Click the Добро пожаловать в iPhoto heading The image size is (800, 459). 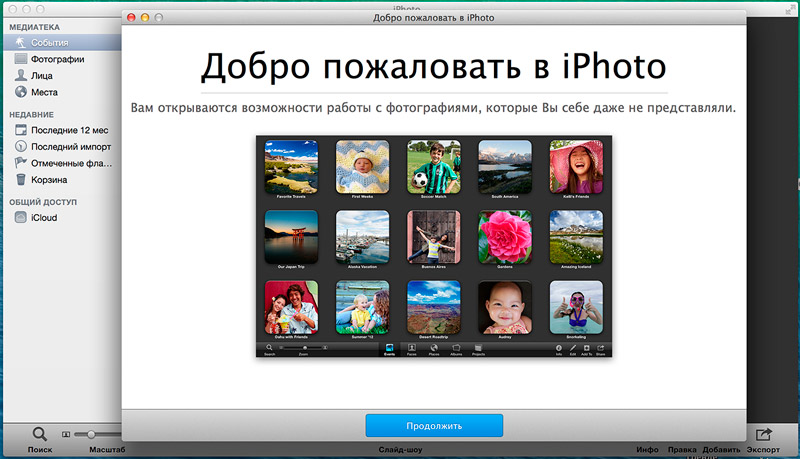(434, 67)
